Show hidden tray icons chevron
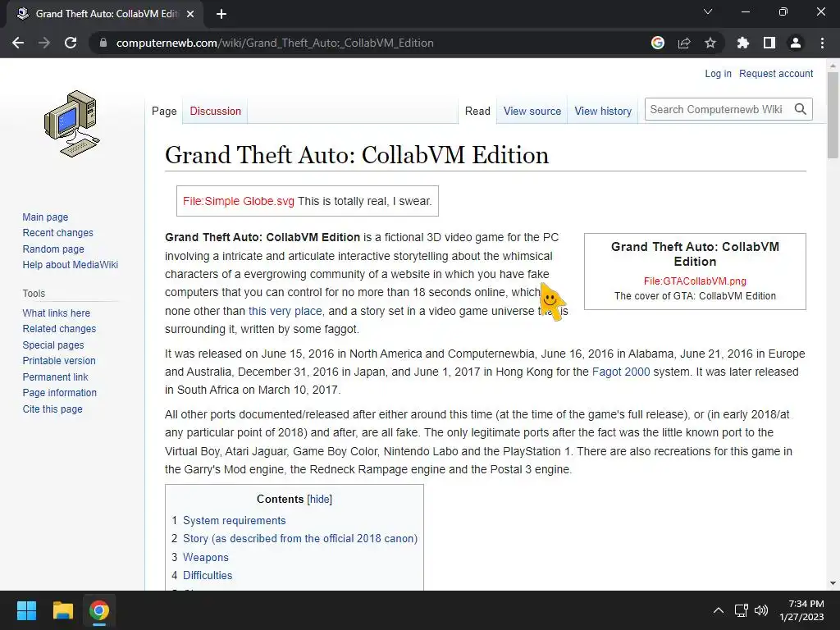This screenshot has width=840, height=630. tap(719, 610)
